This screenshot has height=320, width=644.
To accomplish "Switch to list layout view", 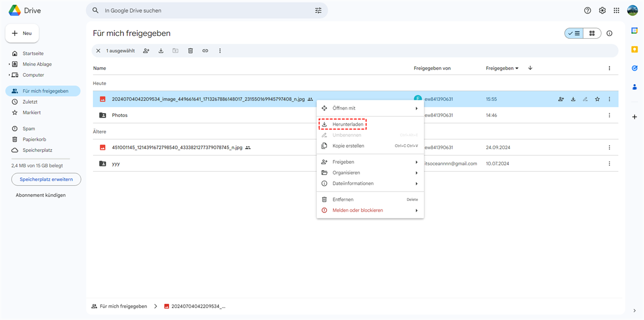I will click(x=574, y=33).
